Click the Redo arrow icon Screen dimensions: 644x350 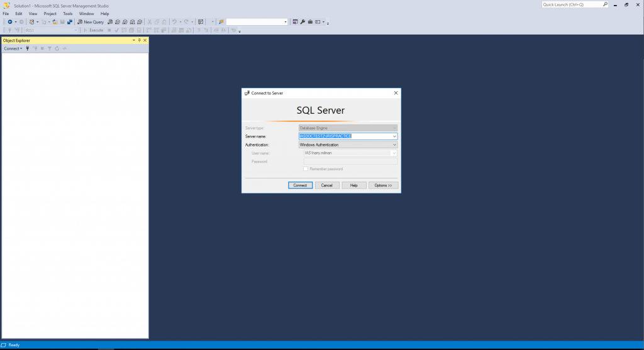(x=186, y=22)
